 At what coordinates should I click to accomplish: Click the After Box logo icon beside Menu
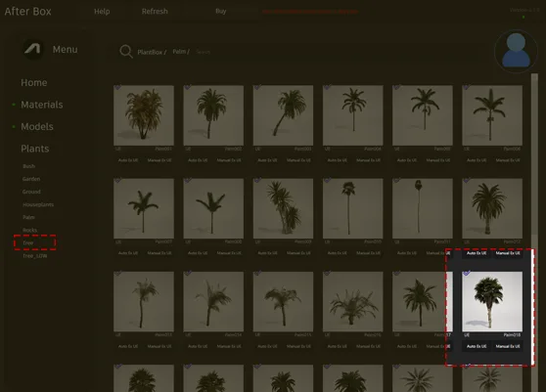click(33, 49)
